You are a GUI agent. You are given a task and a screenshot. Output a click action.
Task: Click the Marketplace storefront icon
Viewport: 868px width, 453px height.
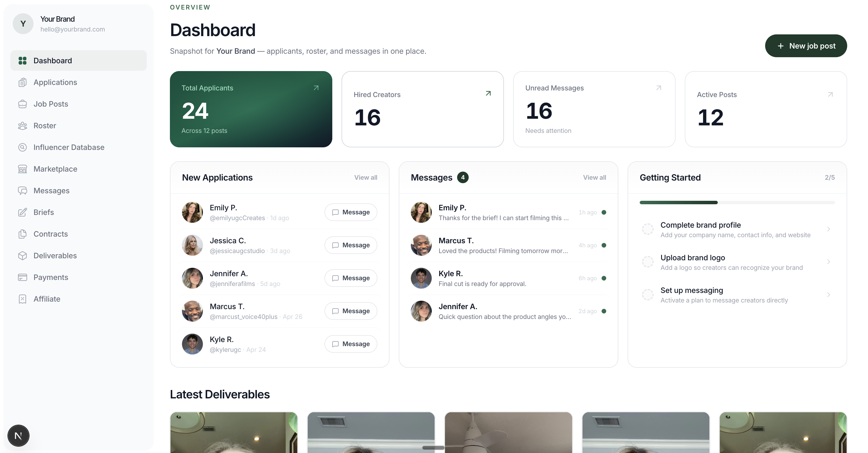tap(23, 169)
